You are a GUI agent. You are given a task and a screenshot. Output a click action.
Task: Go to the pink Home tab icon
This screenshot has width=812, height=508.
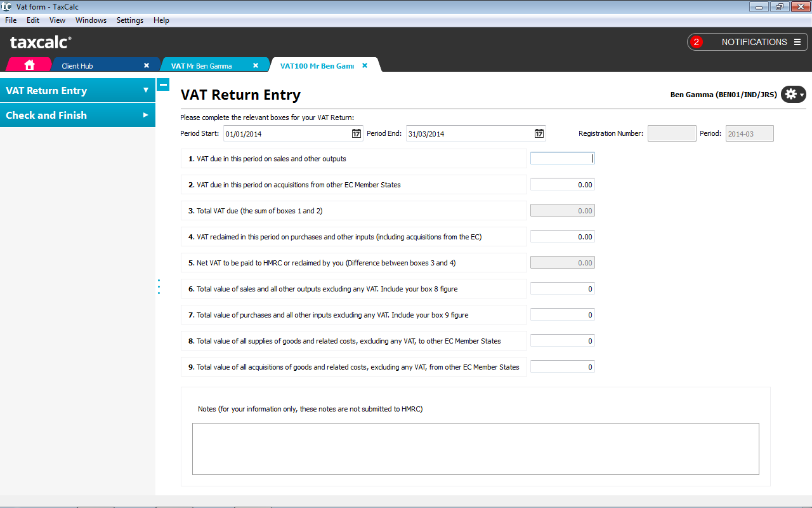click(29, 65)
